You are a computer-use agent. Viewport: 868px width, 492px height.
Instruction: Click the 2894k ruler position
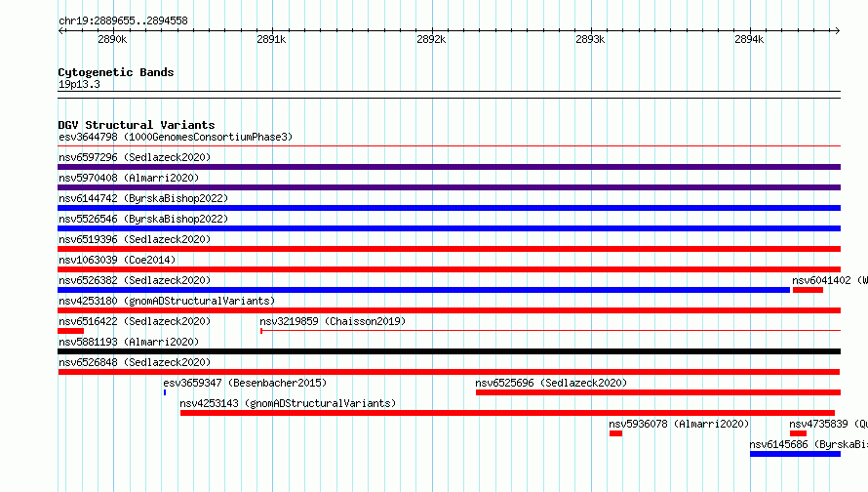pyautogui.click(x=749, y=39)
